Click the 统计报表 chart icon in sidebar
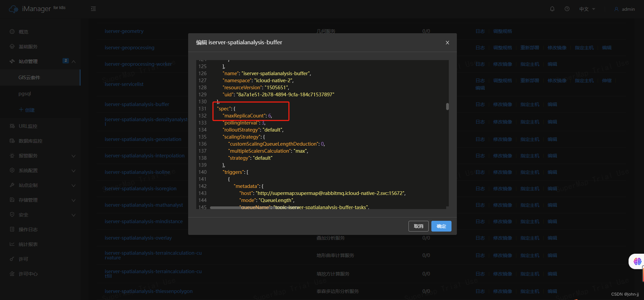Image resolution: width=644 pixels, height=300 pixels. 12,244
